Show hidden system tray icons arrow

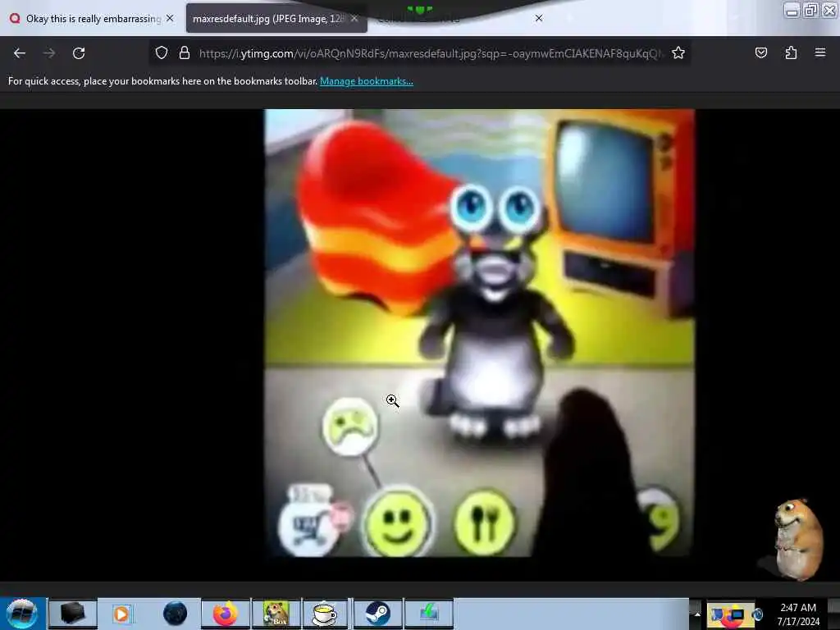[x=697, y=614]
